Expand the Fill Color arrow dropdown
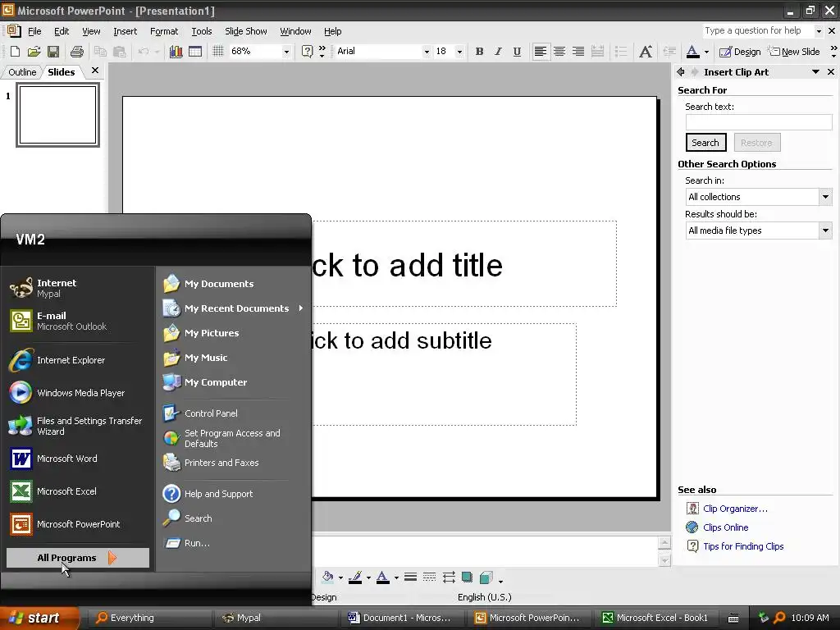 click(x=340, y=577)
